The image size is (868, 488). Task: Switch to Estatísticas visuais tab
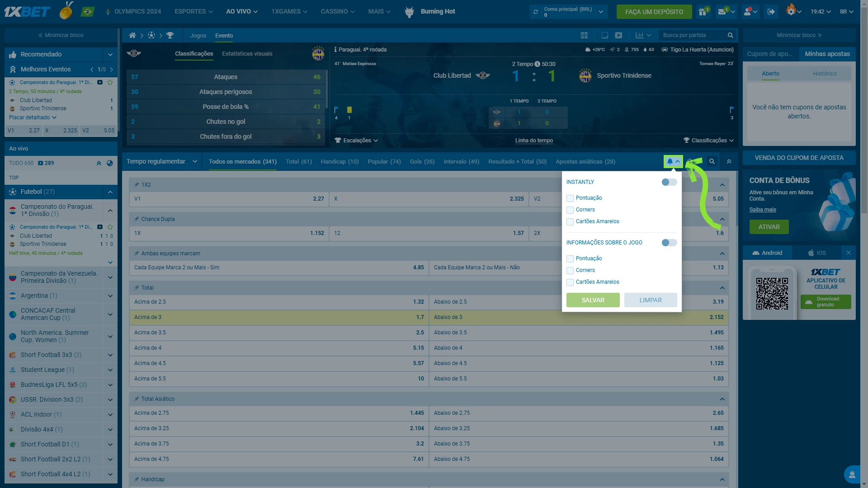[x=247, y=54]
